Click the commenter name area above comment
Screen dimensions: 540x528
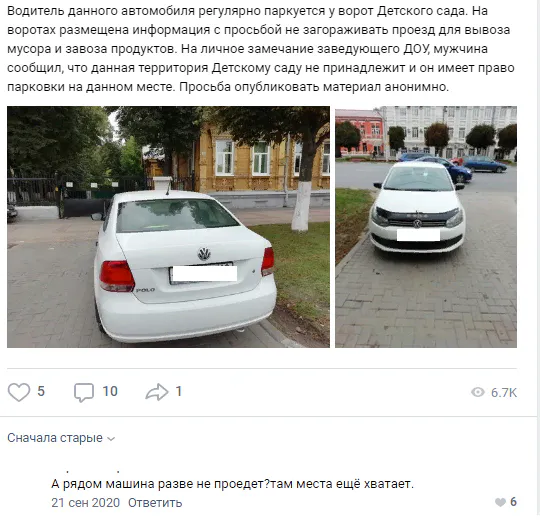point(93,470)
